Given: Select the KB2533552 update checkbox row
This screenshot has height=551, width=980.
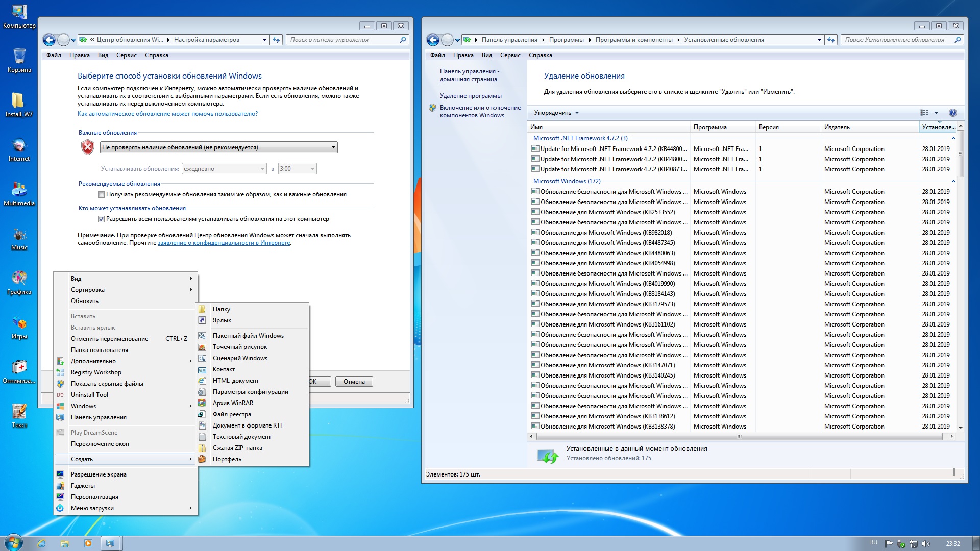Looking at the screenshot, I should [607, 212].
